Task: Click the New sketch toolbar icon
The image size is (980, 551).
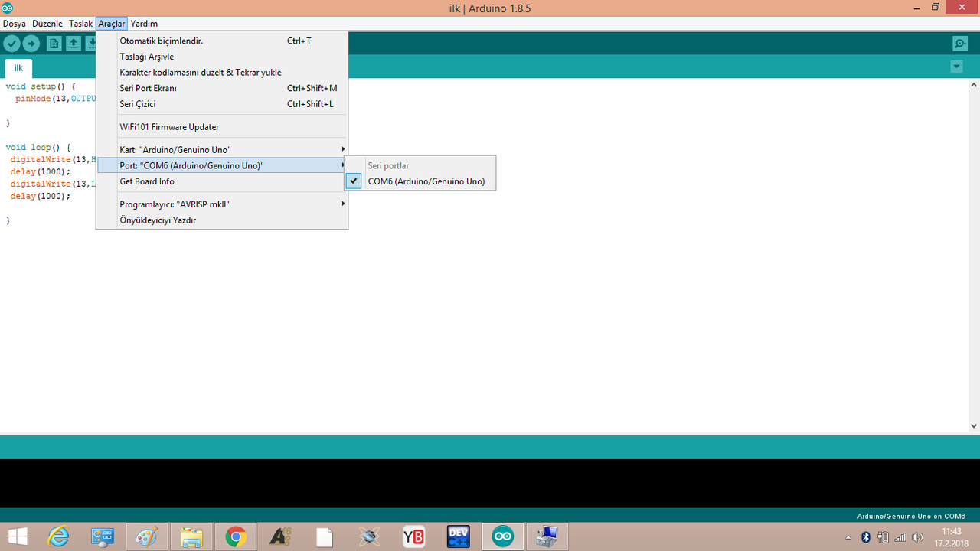Action: pyautogui.click(x=54, y=44)
